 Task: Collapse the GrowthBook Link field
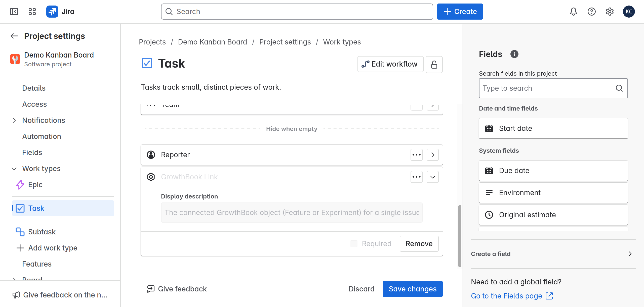coord(433,177)
